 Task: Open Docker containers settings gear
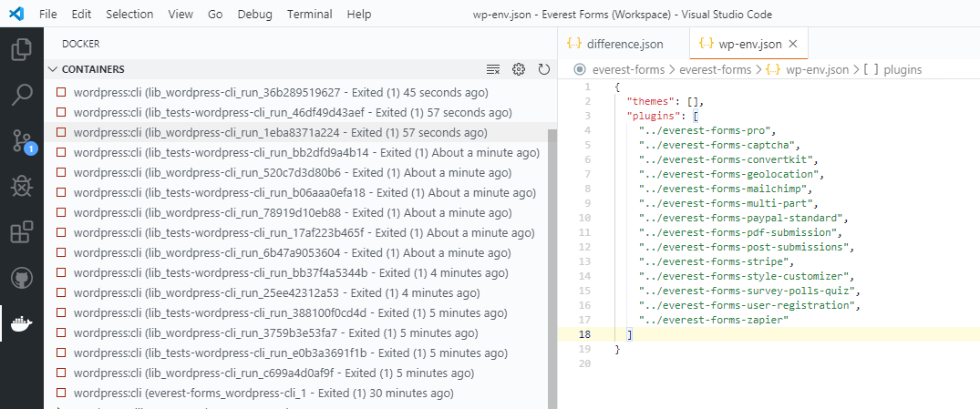point(518,69)
